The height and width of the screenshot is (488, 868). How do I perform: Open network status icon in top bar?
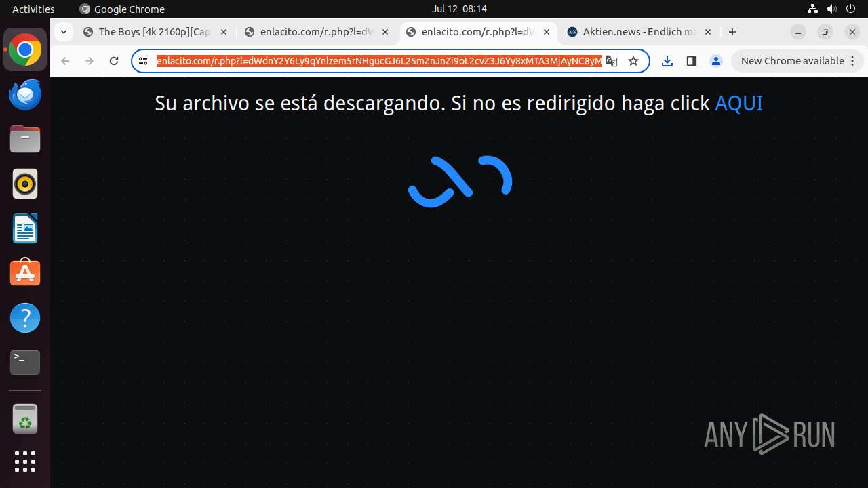coord(812,9)
